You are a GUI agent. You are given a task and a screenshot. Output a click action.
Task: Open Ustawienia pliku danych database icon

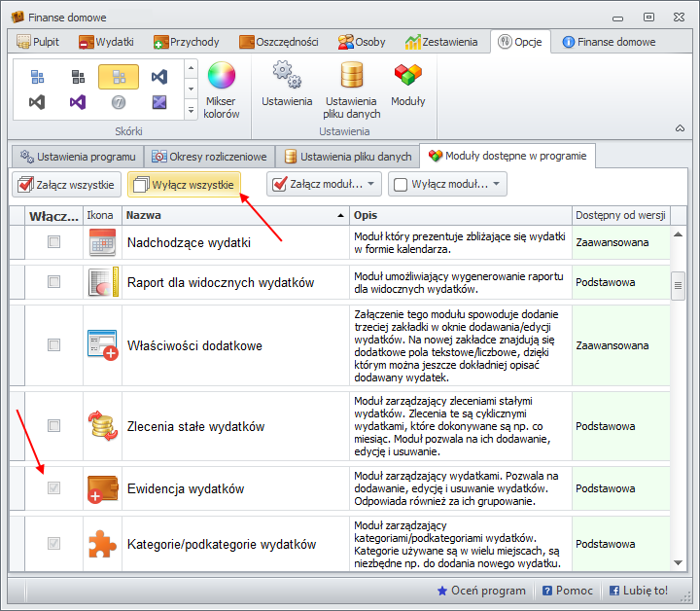[x=351, y=76]
